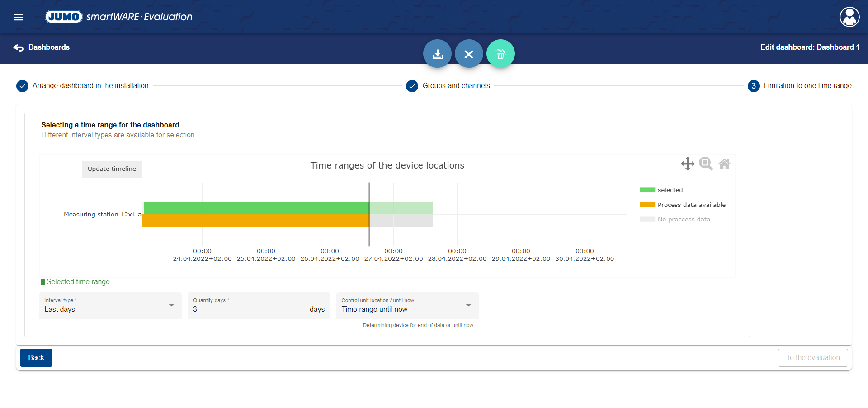Cancel editing with the X button
The height and width of the screenshot is (408, 868).
[x=469, y=54]
